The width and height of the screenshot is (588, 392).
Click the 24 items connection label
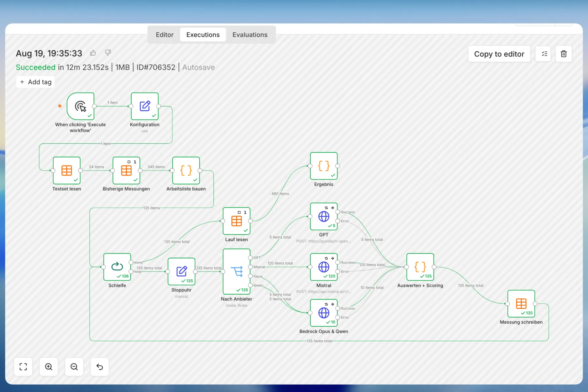pyautogui.click(x=96, y=167)
